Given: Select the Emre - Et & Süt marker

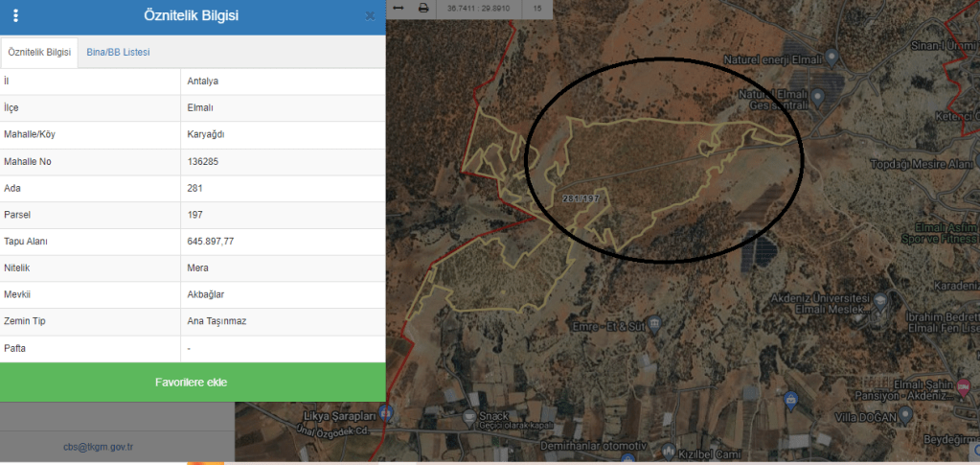Looking at the screenshot, I should pos(653,326).
